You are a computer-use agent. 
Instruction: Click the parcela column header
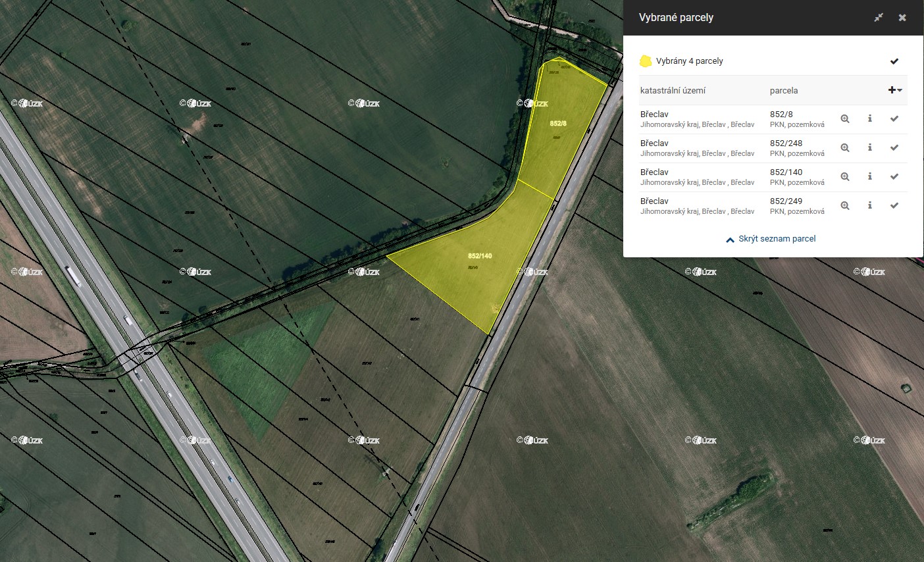783,91
